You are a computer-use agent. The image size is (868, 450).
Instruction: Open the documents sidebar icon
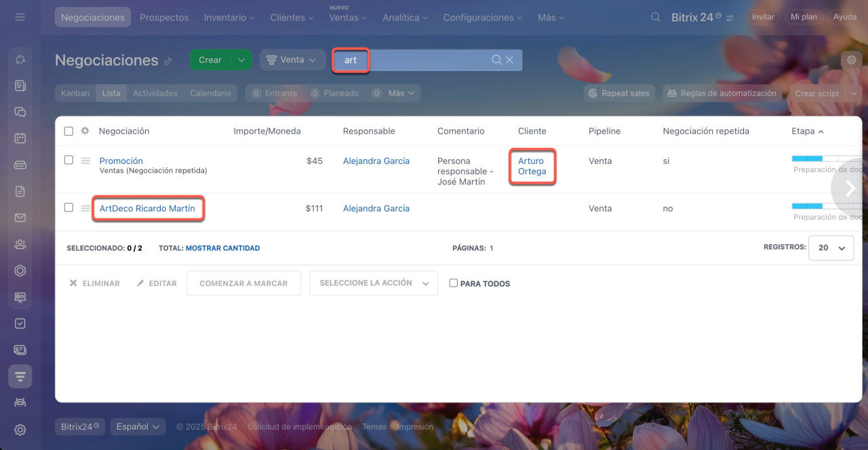pos(20,191)
